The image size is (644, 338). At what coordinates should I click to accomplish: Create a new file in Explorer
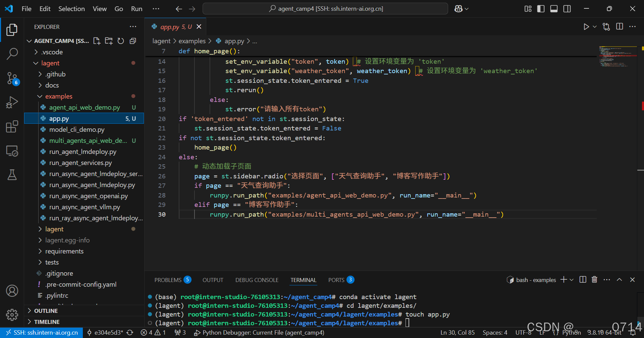coord(97,41)
